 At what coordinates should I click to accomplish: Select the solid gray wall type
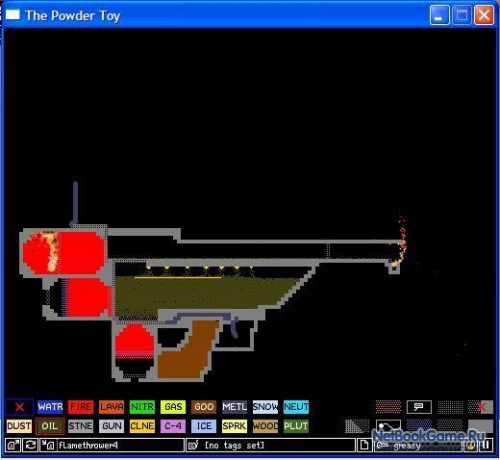[480, 426]
